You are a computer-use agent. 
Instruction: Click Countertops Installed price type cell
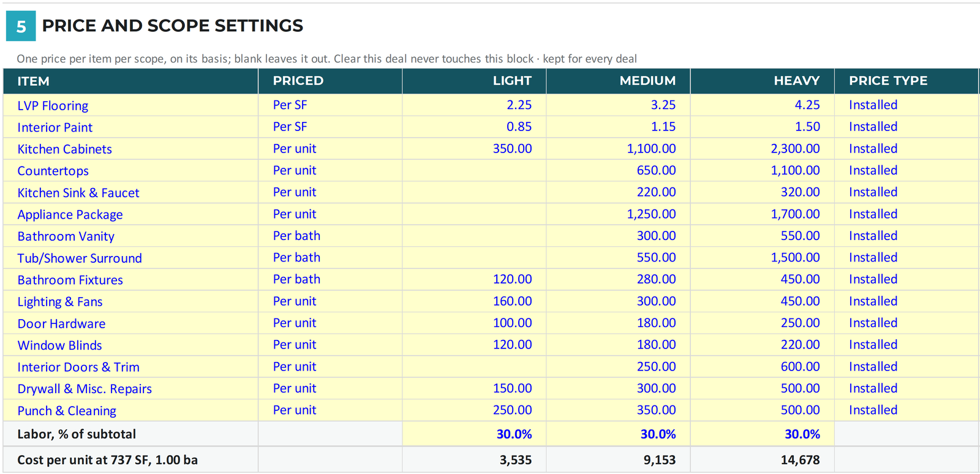pyautogui.click(x=907, y=170)
